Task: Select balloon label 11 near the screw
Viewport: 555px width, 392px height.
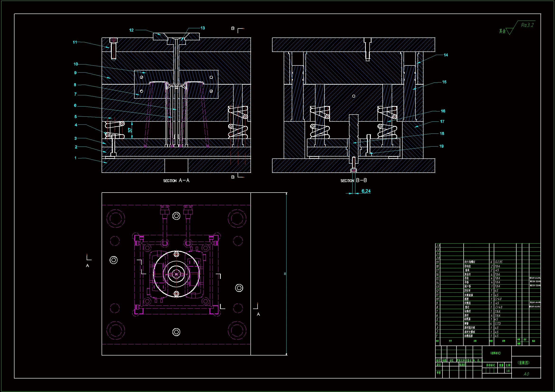Action: tap(75, 42)
